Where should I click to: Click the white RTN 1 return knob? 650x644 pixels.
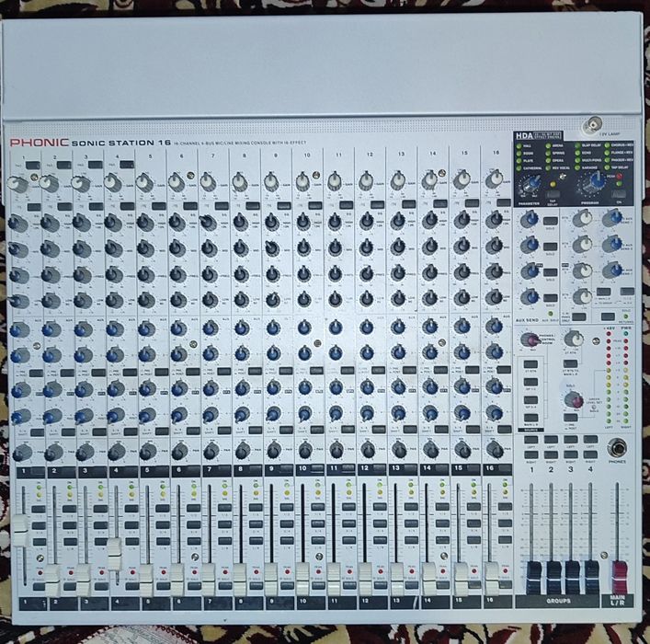coord(583,218)
